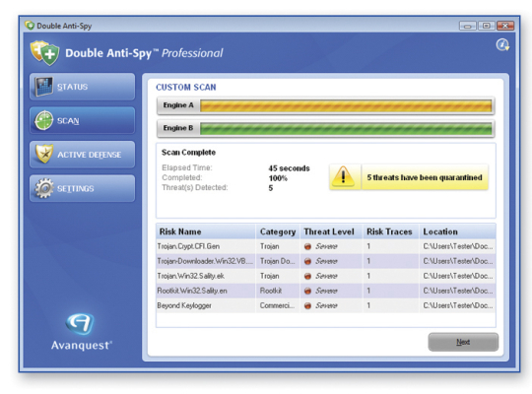Sort by Risk Name column header
Screen dimensions: 532x394
pos(206,231)
